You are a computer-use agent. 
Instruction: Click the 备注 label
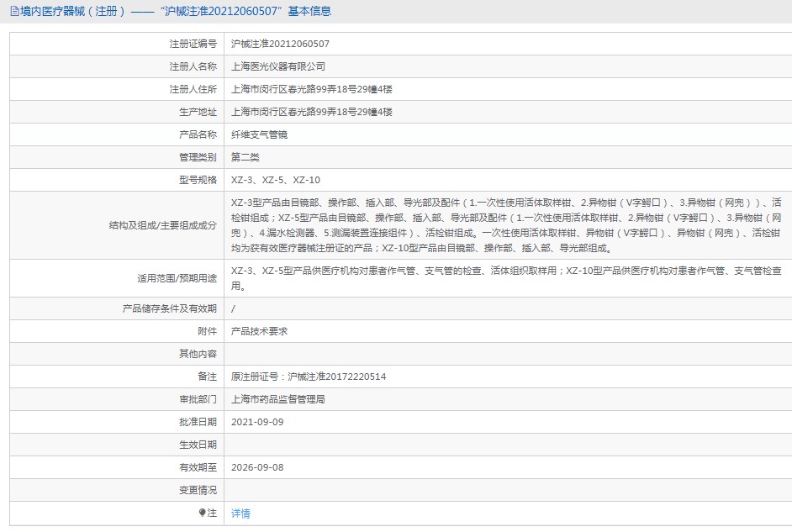pos(207,377)
